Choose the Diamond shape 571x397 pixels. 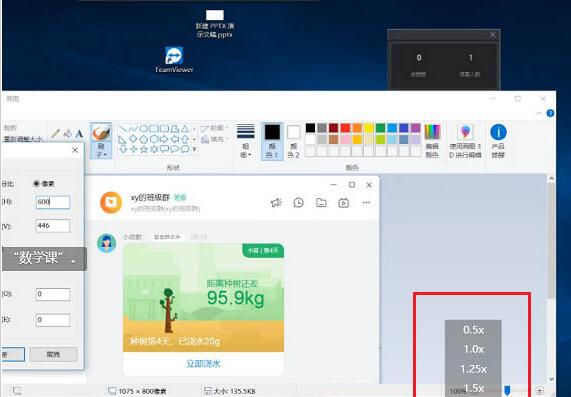tap(133, 139)
